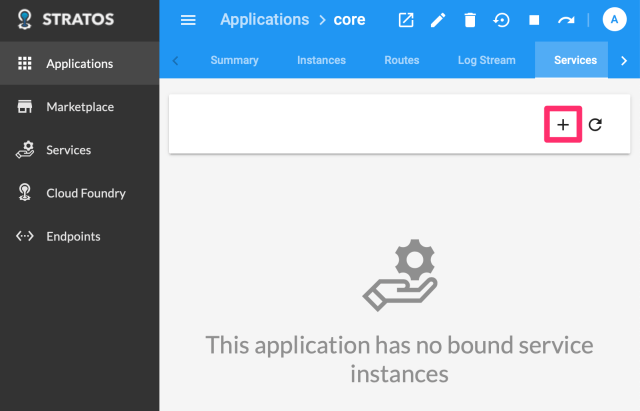Select the Routes tab
Viewport: 640px width, 411px height.
pos(401,60)
